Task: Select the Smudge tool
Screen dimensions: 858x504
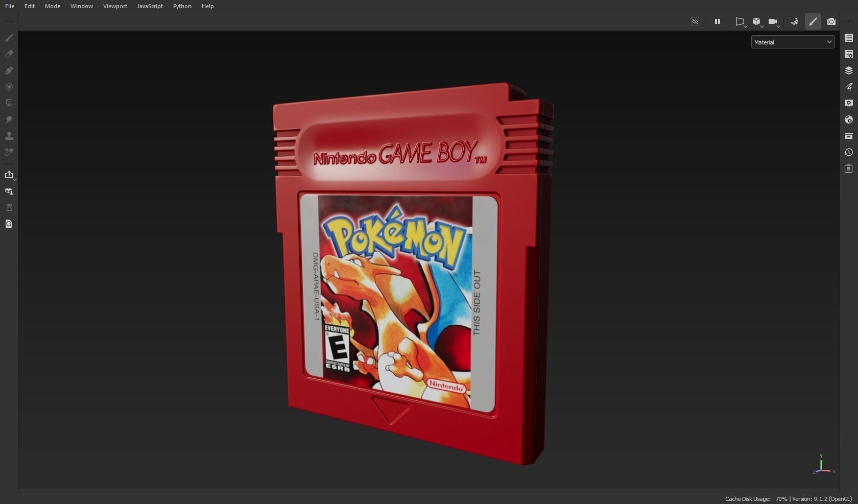Action: click(x=9, y=119)
